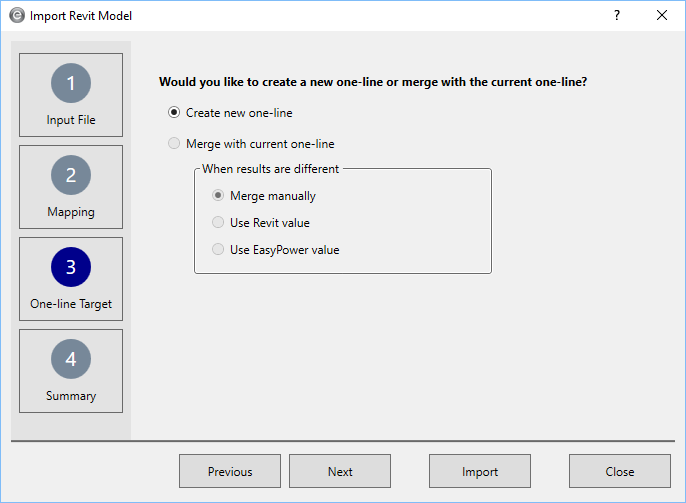Viewport: 686px width, 503px height.
Task: Select the Create new one-line radio button
Action: tap(174, 113)
